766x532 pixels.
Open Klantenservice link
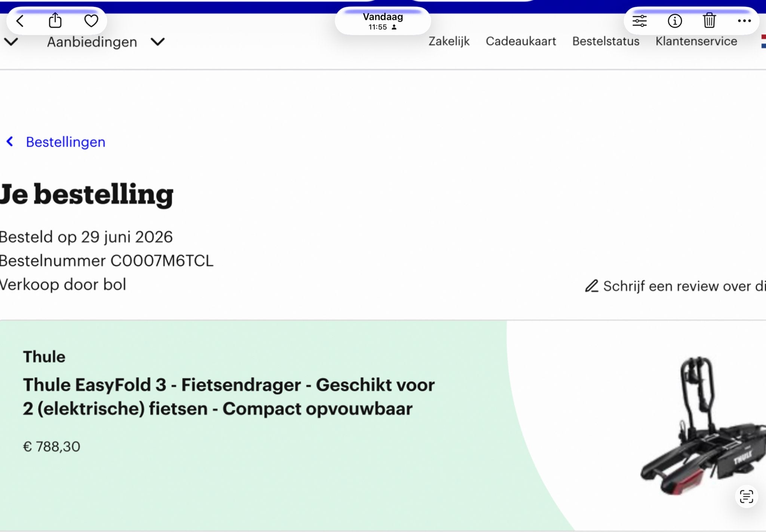coord(696,41)
